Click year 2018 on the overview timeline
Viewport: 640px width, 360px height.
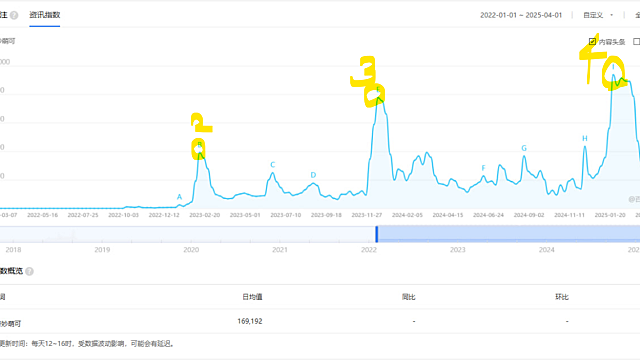(13, 250)
